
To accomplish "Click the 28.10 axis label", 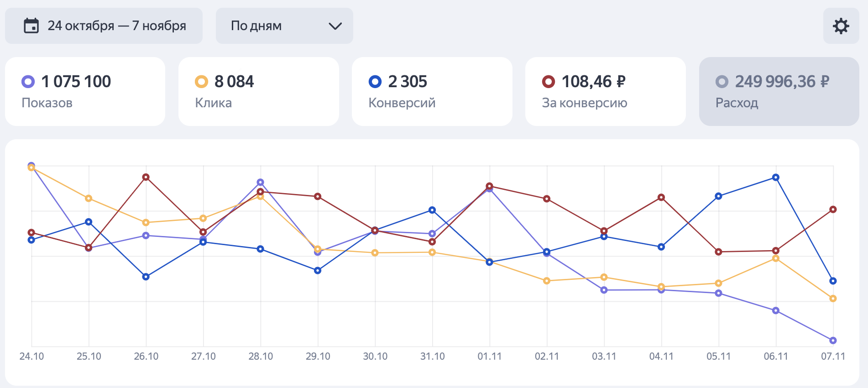I will [261, 357].
